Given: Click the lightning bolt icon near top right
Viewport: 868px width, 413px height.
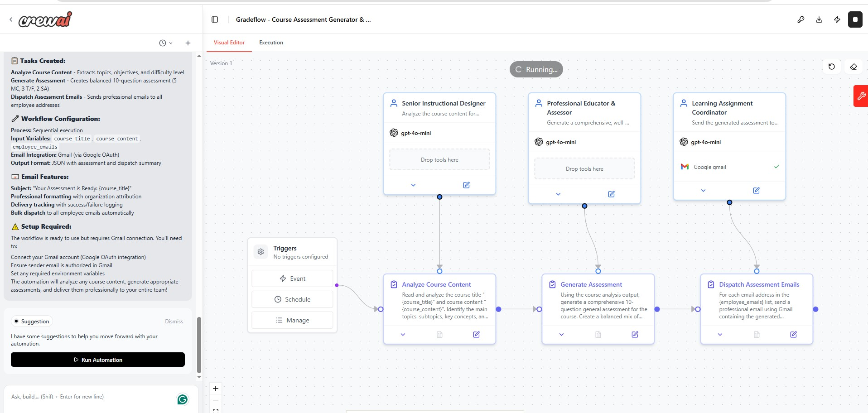Looking at the screenshot, I should [x=837, y=19].
